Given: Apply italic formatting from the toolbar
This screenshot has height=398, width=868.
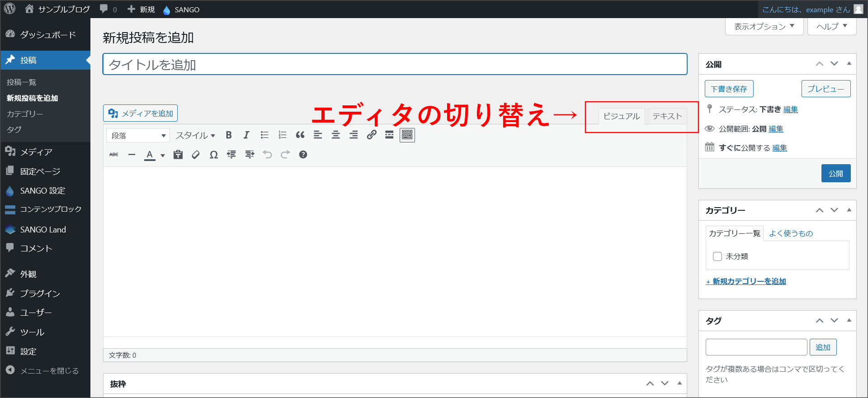Looking at the screenshot, I should coord(246,135).
